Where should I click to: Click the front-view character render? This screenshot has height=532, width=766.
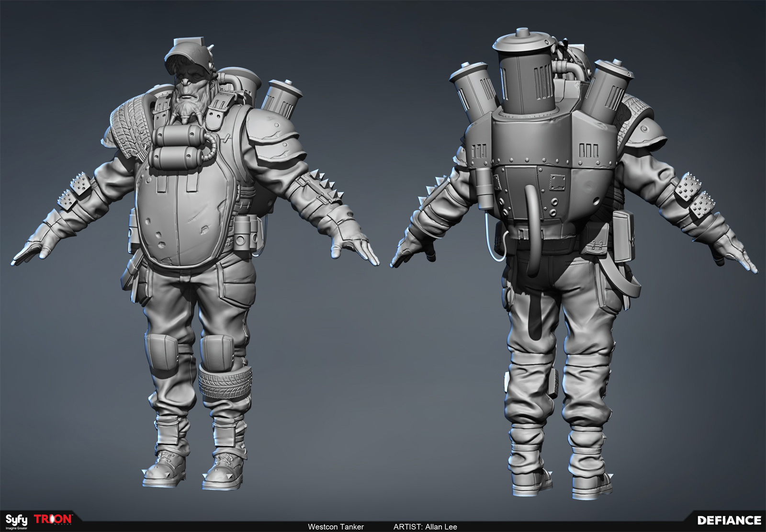[195, 263]
